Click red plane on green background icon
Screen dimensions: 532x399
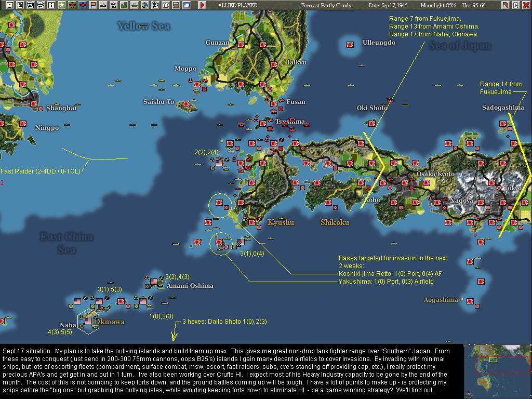[72, 5]
